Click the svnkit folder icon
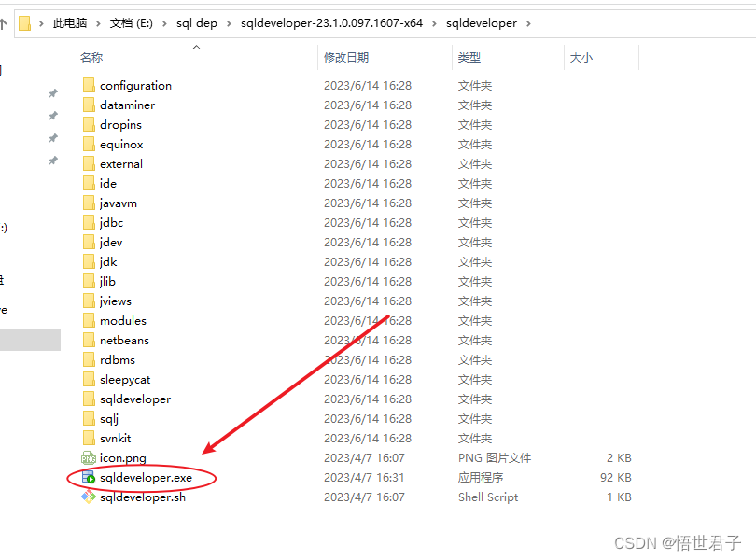 89,438
